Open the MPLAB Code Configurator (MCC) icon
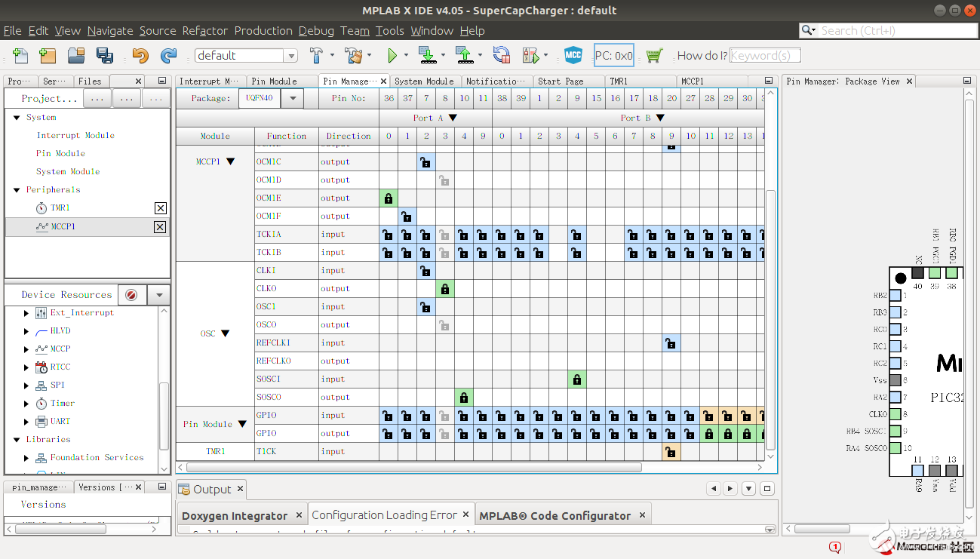The height and width of the screenshot is (559, 980). (x=573, y=55)
